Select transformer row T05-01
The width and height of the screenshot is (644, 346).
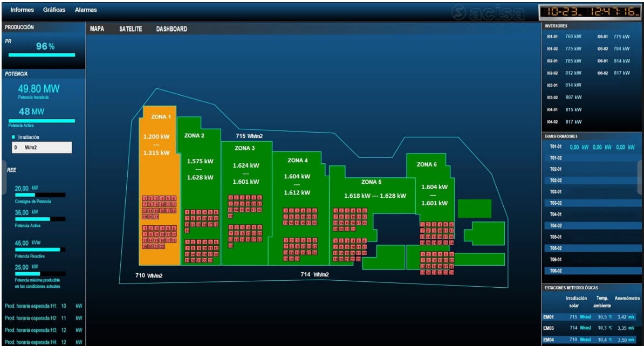point(592,237)
